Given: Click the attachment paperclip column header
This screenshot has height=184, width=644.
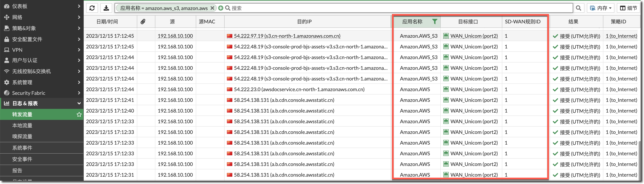Looking at the screenshot, I should [x=143, y=22].
